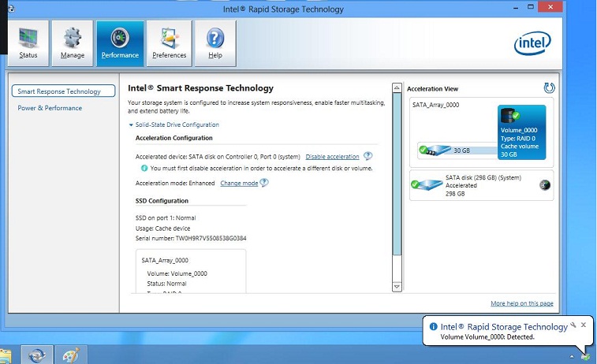Open the Preferences tab
The image size is (597, 364).
(169, 43)
